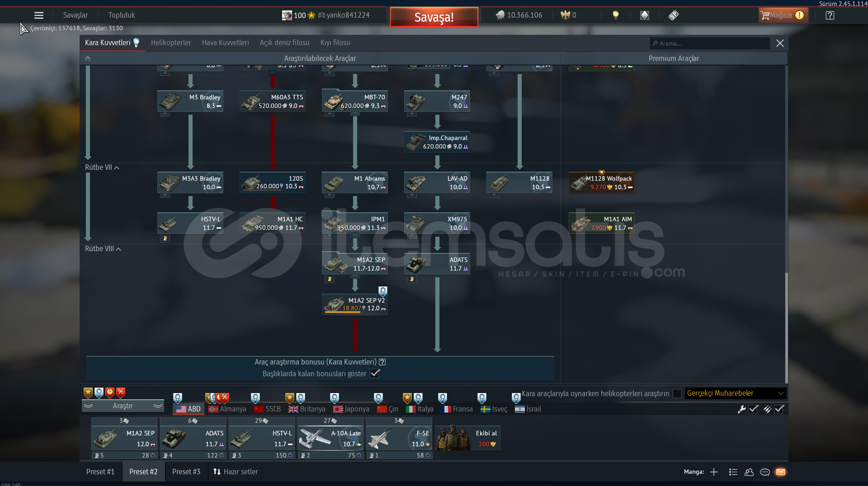This screenshot has height=486, width=868.
Task: Click the Araştır research button
Action: point(123,406)
